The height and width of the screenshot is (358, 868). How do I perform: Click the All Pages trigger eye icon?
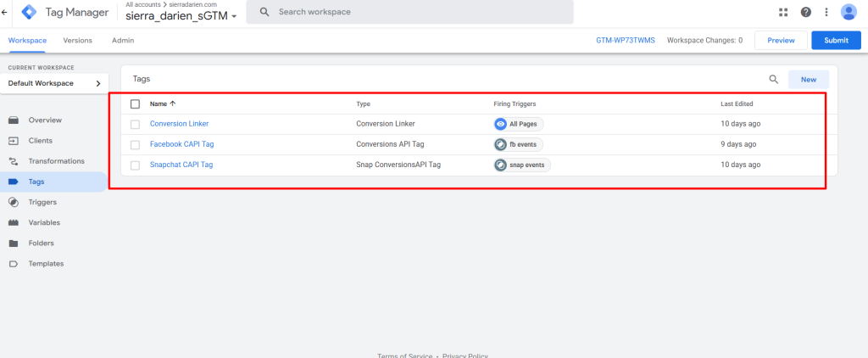point(500,124)
